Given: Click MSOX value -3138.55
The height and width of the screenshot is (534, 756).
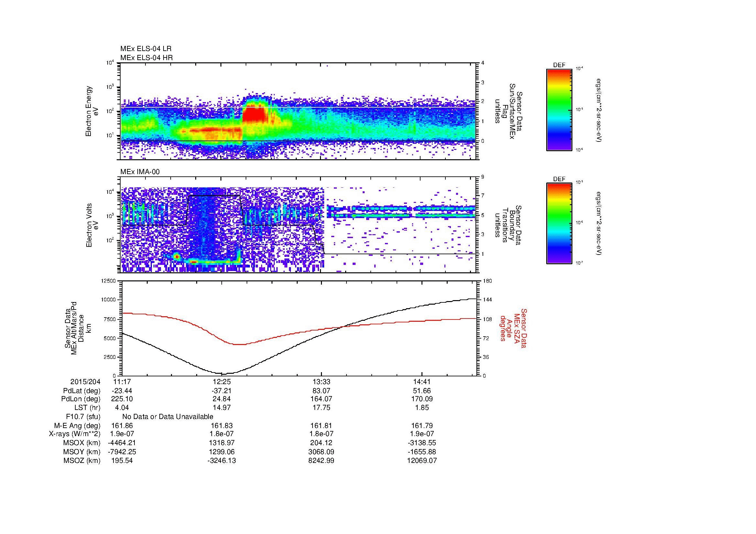Looking at the screenshot, I should (422, 443).
